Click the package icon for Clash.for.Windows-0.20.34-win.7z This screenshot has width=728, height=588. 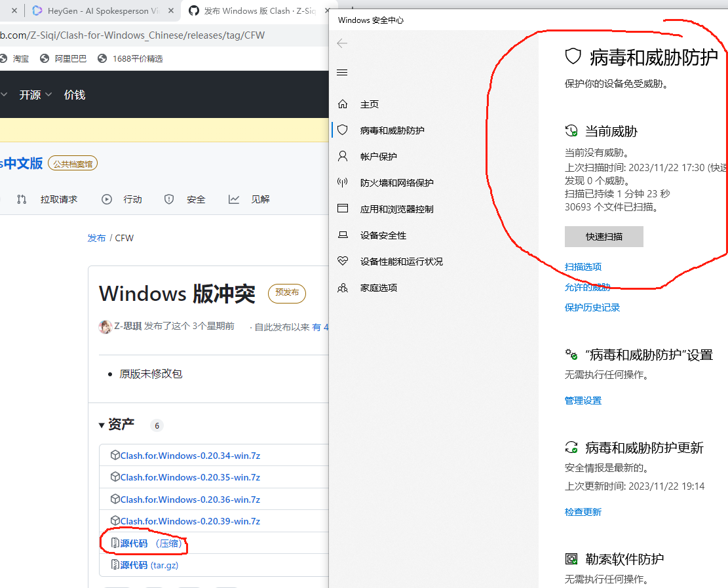[x=115, y=455]
